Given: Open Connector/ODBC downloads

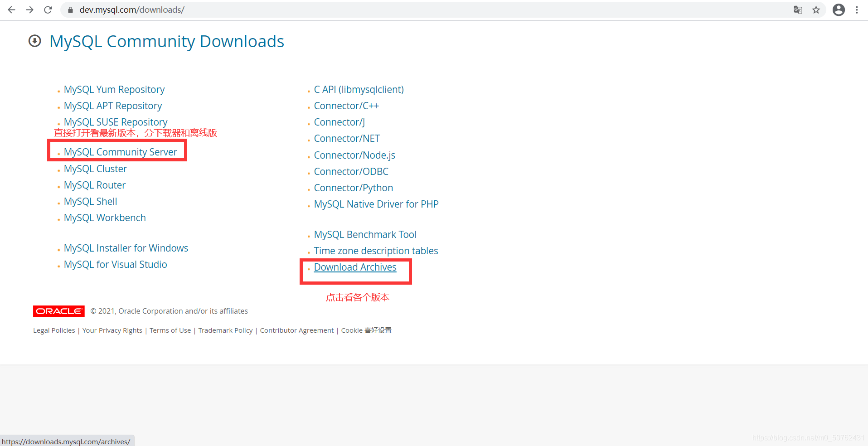Looking at the screenshot, I should [x=351, y=172].
